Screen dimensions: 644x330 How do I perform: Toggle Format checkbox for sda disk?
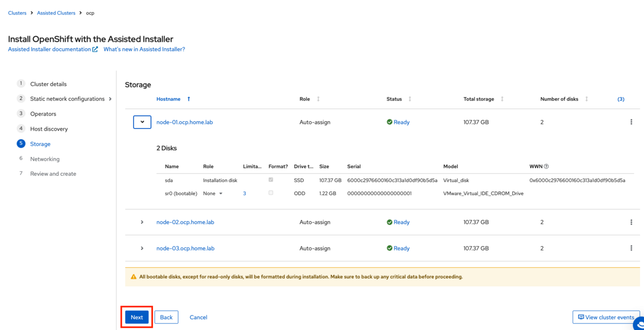click(x=270, y=180)
